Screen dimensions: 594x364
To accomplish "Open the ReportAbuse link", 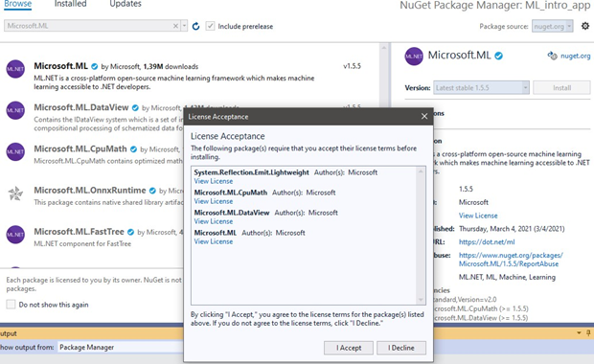I will tap(511, 260).
